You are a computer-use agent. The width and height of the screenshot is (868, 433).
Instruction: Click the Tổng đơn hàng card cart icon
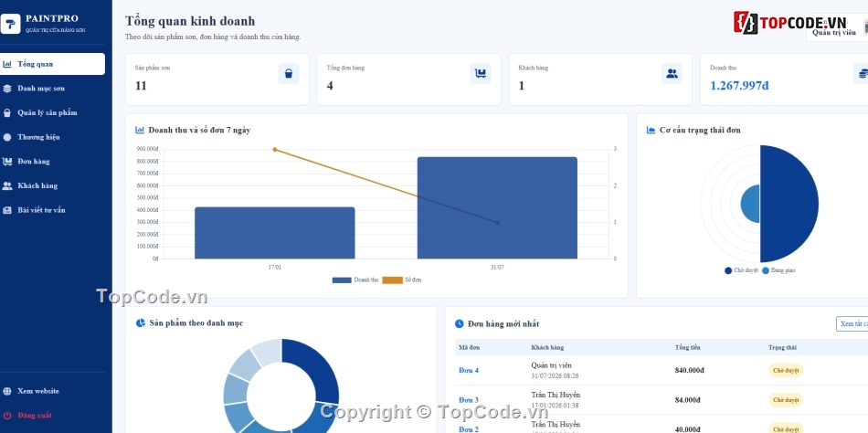click(x=481, y=73)
